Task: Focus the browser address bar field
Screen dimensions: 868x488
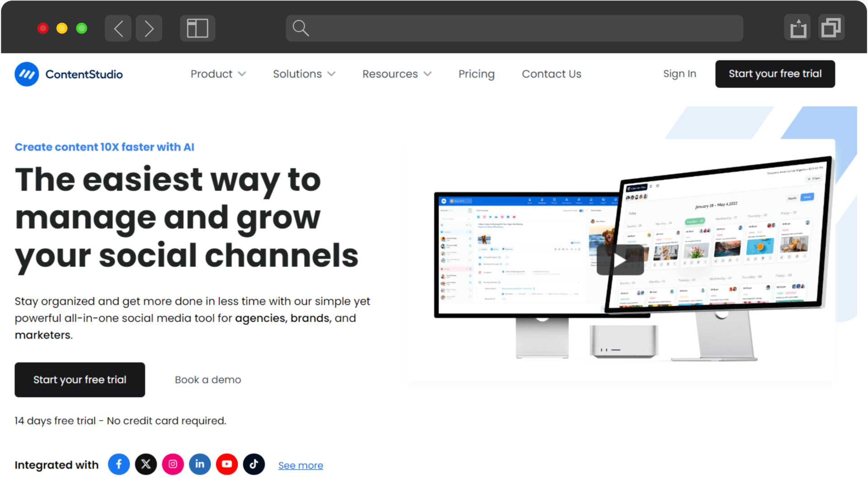Action: click(514, 28)
